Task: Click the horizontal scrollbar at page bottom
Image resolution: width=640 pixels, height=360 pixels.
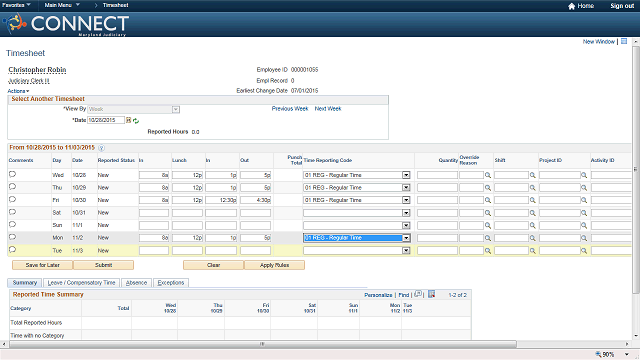Action: click(263, 344)
